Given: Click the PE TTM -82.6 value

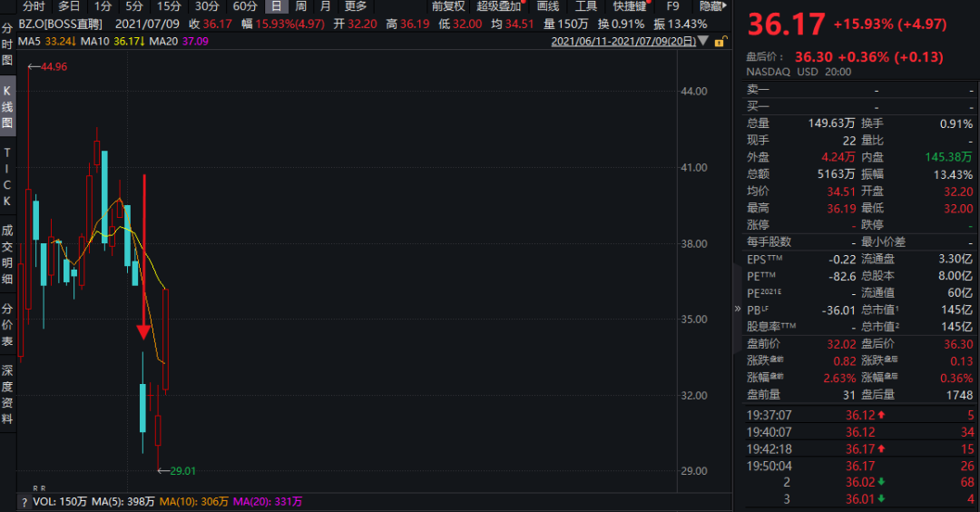Looking at the screenshot, I should click(843, 276).
